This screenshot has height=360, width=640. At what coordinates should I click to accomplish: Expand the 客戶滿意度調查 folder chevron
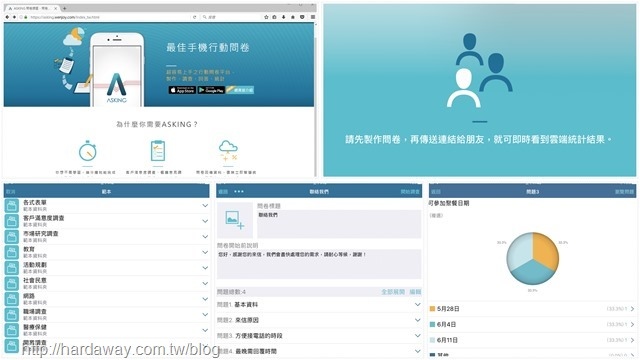pos(205,221)
